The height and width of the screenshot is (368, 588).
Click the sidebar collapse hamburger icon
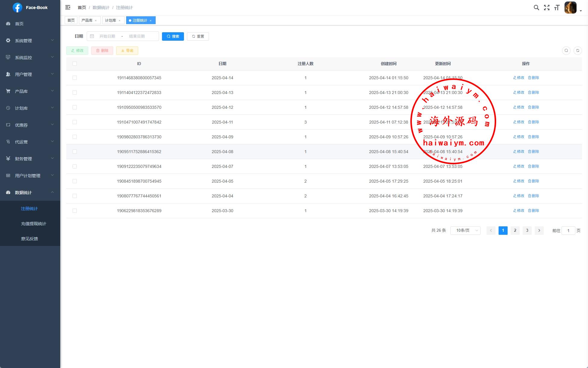(x=68, y=7)
